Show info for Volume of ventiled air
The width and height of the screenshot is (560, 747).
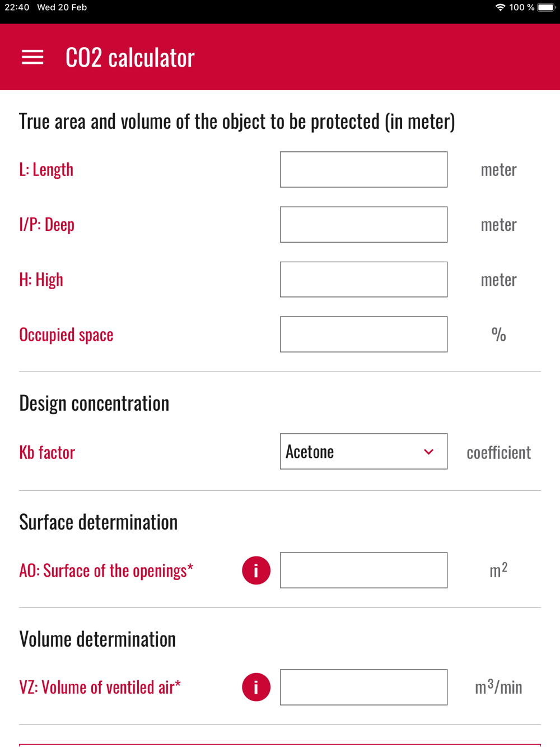pyautogui.click(x=256, y=687)
